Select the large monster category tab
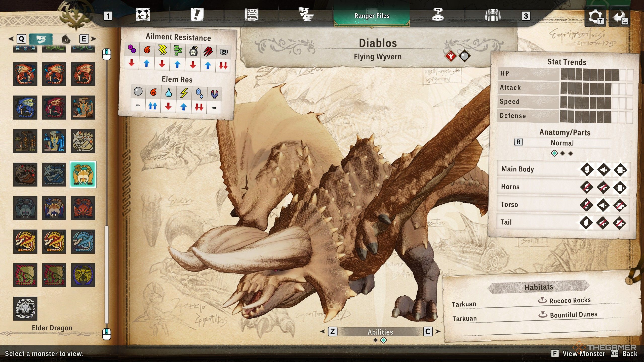Screen dimensions: 644x362 click(41, 39)
